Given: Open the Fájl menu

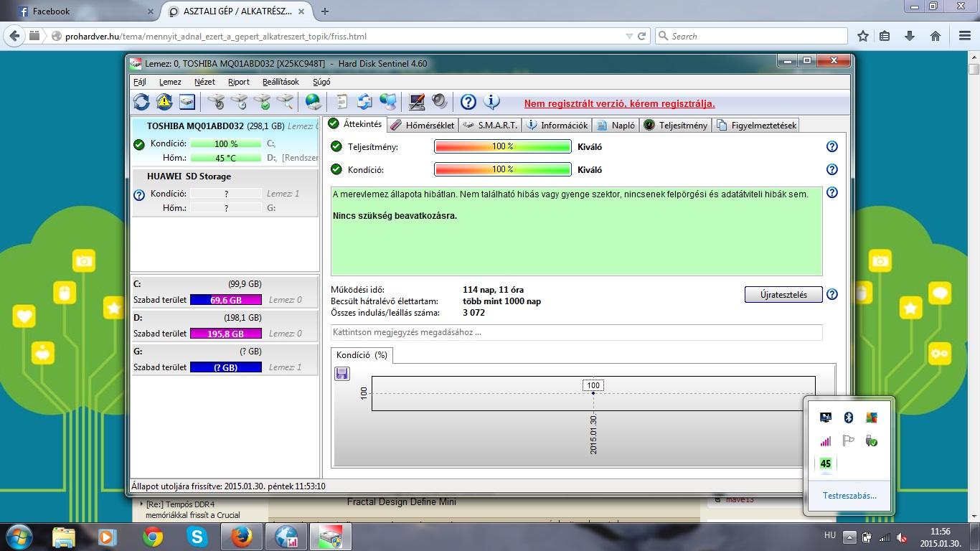Looking at the screenshot, I should coord(139,82).
